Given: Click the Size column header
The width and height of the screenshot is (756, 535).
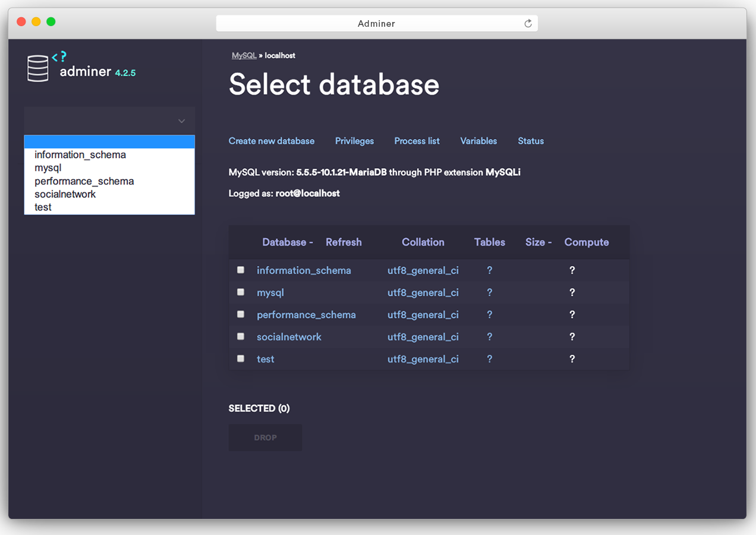Looking at the screenshot, I should click(x=538, y=242).
